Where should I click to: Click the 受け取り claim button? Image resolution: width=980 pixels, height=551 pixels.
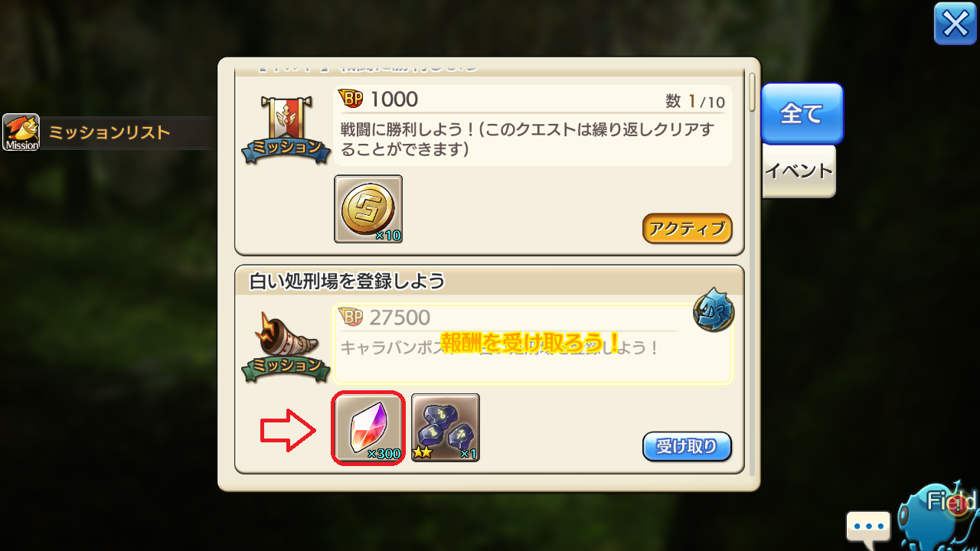click(x=687, y=446)
